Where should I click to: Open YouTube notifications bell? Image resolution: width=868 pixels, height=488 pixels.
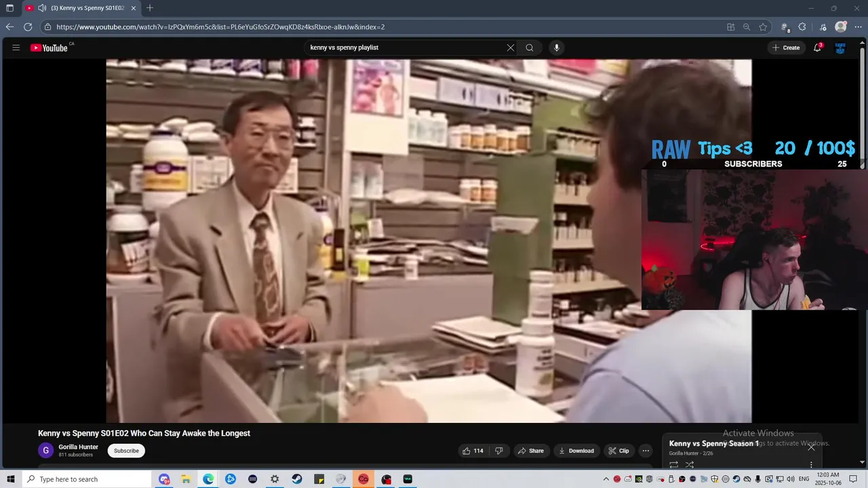pos(818,47)
